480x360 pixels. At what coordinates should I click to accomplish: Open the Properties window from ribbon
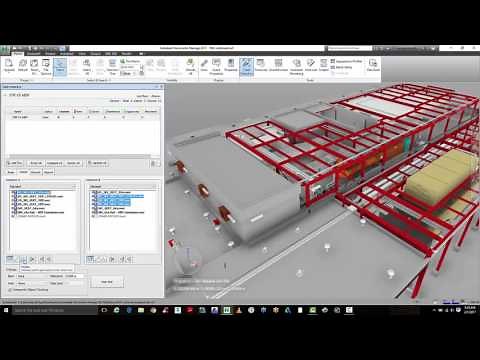pos(230,66)
